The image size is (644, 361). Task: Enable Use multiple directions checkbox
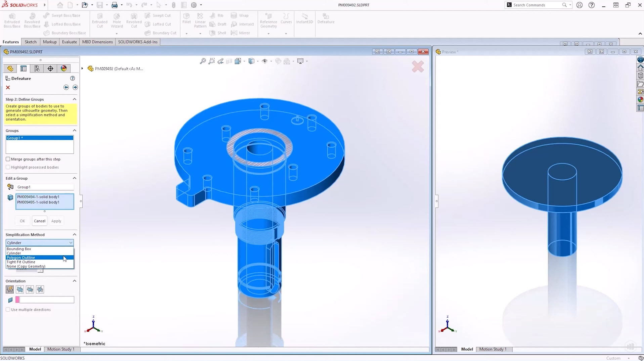8,310
